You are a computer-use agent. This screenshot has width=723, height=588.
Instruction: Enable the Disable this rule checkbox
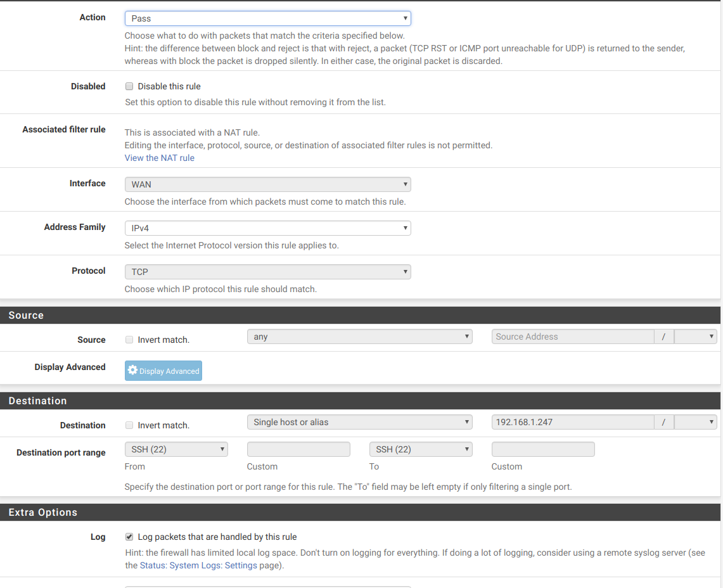coord(129,86)
